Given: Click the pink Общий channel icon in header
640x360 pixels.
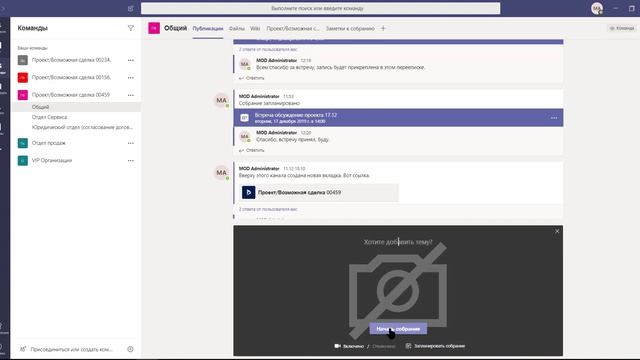Looking at the screenshot, I should pos(154,28).
